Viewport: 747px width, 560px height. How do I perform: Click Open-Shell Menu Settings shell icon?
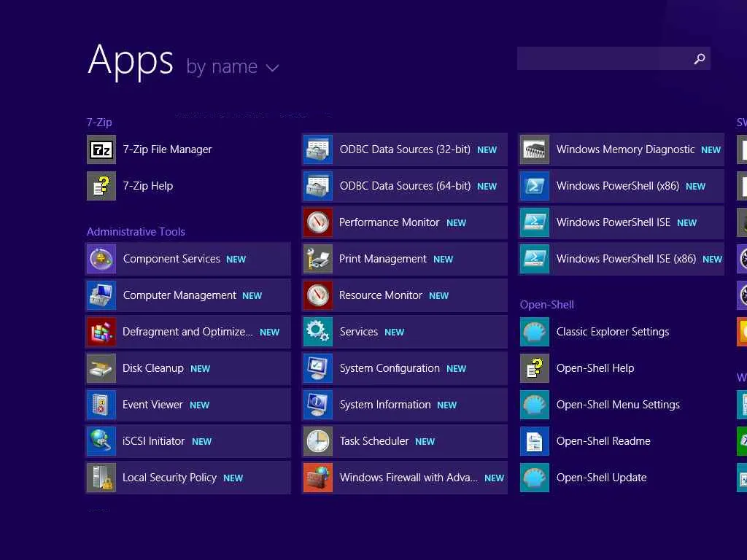click(x=535, y=405)
